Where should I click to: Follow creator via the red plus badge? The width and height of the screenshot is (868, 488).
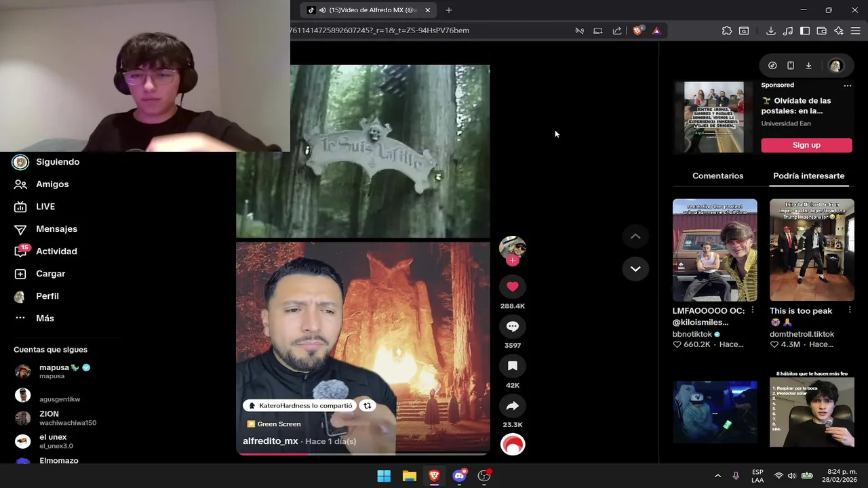(513, 260)
